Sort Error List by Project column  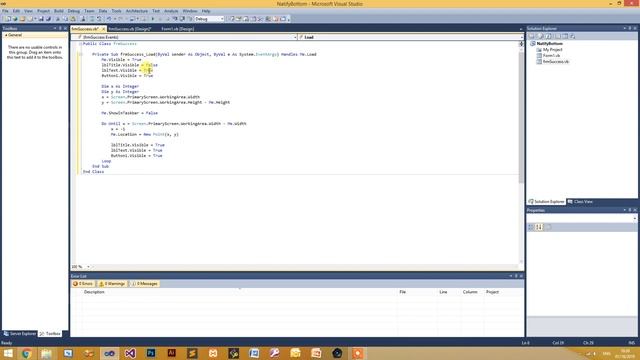tap(503, 292)
